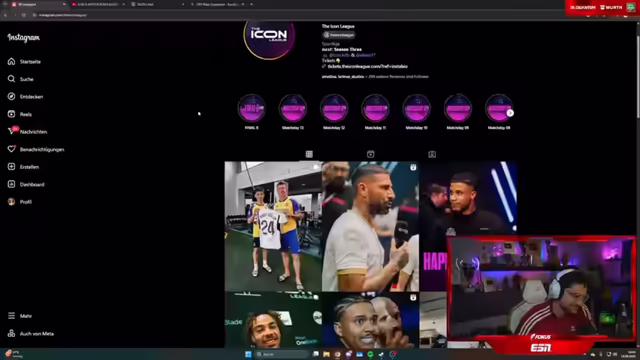
Task: Open Task View in the taskbar
Action: (x=316, y=354)
